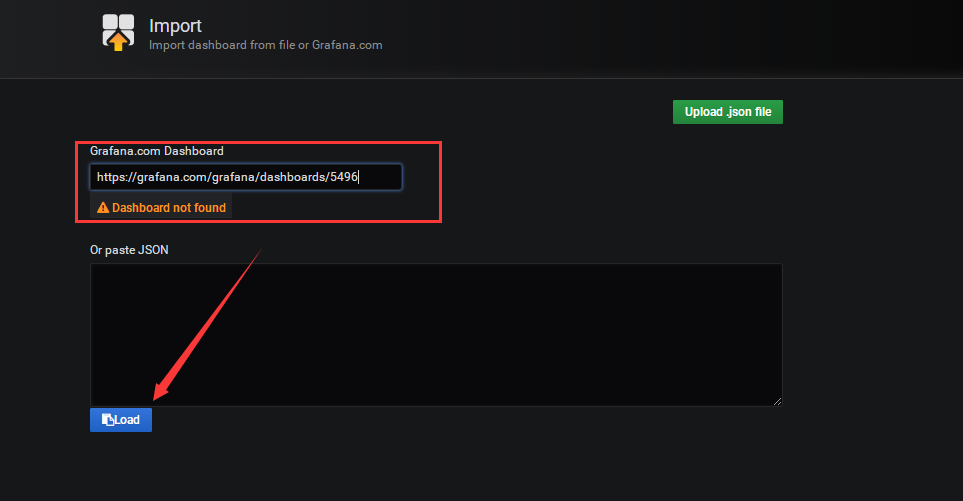The height and width of the screenshot is (501, 963).
Task: Click the 'Or paste JSON' label
Action: 129,250
